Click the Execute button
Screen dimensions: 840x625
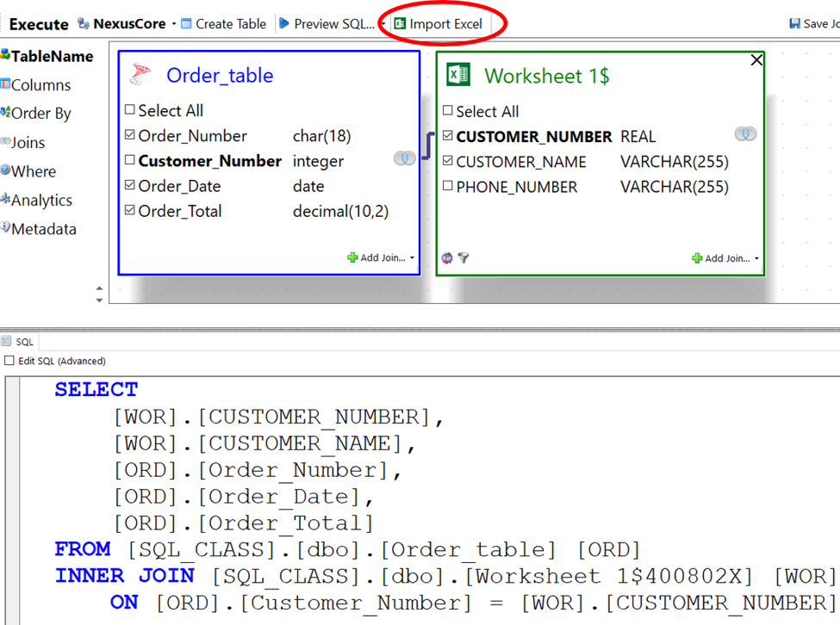38,24
